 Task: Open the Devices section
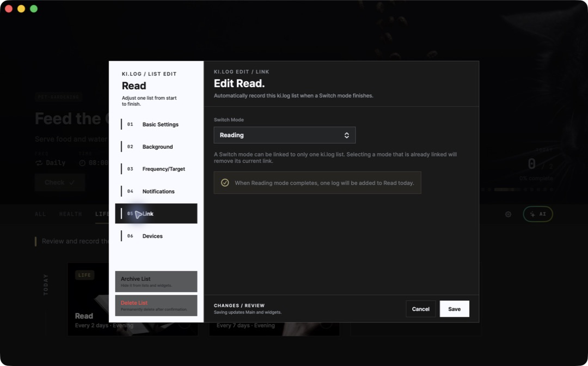pyautogui.click(x=156, y=236)
